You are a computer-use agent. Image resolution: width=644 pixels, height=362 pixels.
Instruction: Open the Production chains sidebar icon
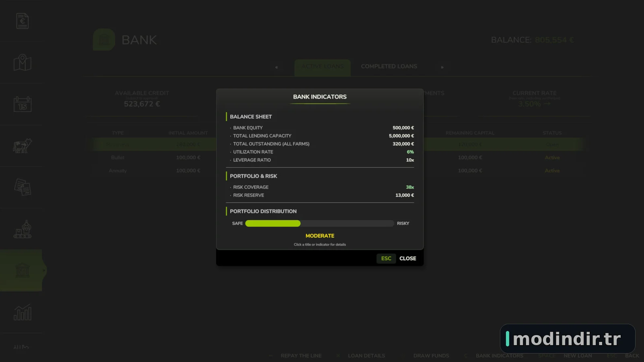(x=23, y=229)
